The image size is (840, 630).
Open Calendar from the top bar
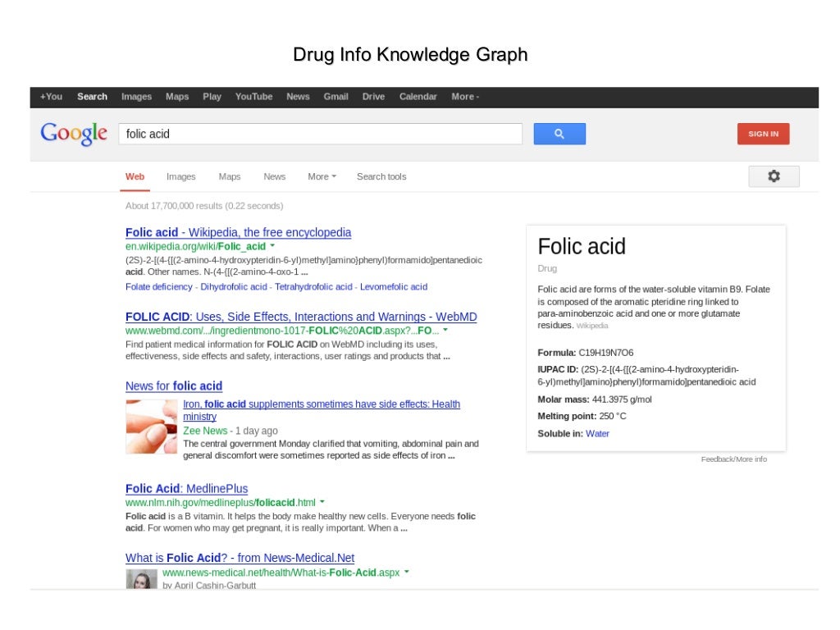[x=418, y=97]
